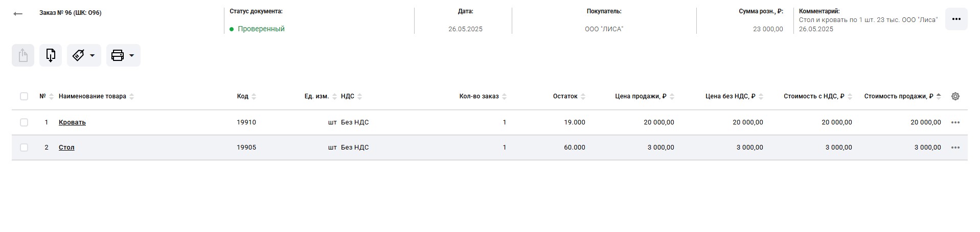Click the download document icon
The image size is (980, 232).
coord(51,55)
